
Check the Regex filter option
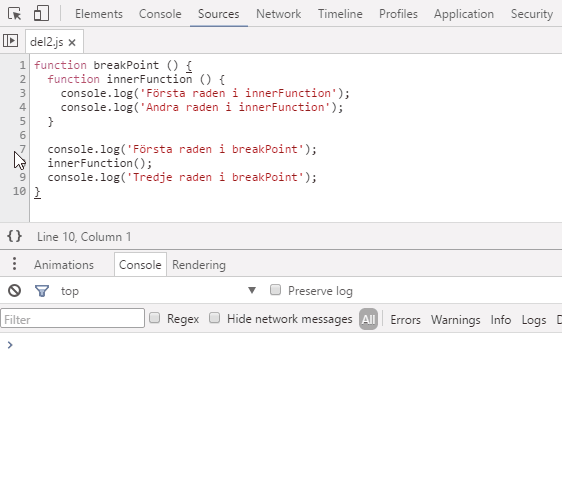[x=154, y=318]
